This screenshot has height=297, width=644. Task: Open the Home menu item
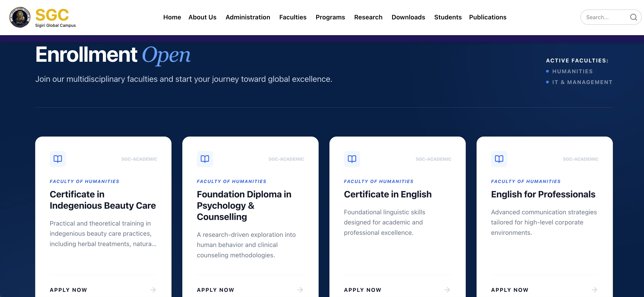(x=172, y=17)
